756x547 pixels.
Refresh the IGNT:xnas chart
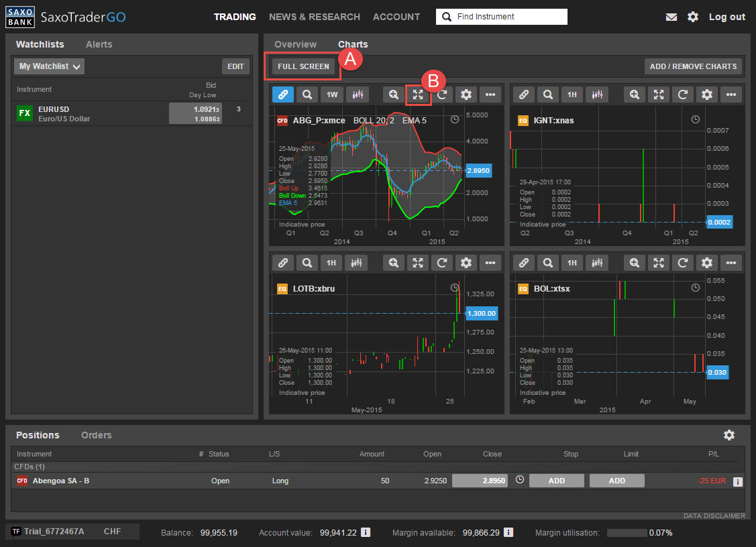[683, 95]
